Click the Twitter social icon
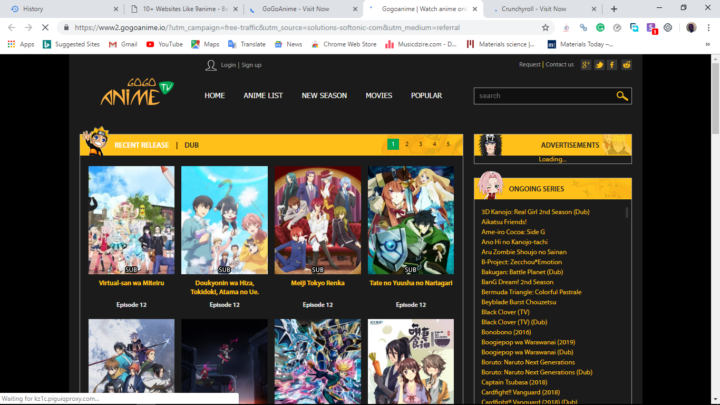720x405 pixels. coord(599,65)
